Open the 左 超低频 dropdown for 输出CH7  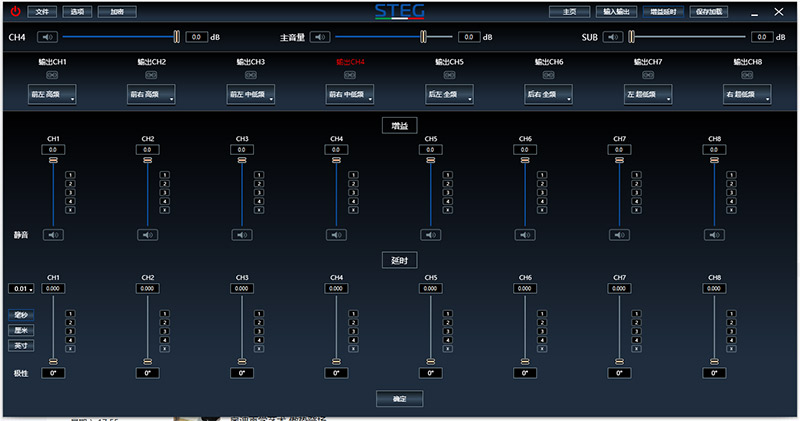coord(648,94)
